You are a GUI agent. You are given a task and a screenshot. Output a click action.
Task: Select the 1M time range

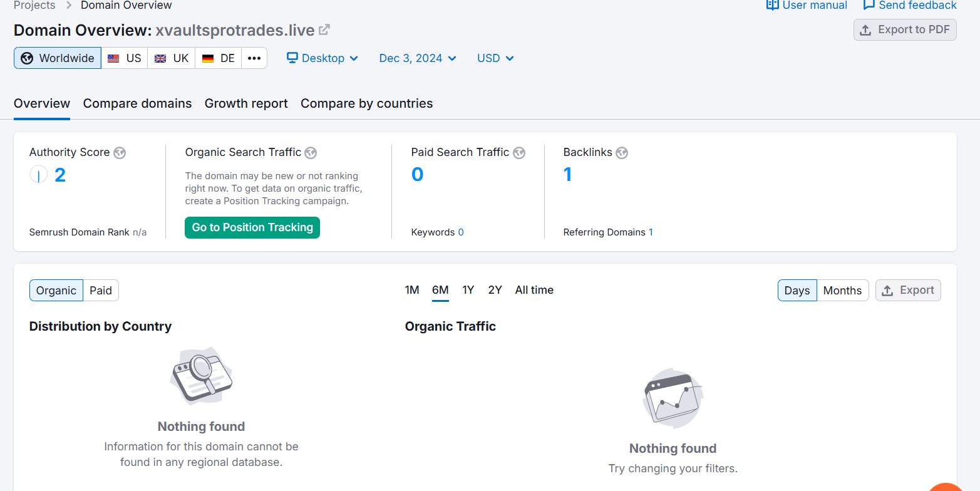point(412,290)
